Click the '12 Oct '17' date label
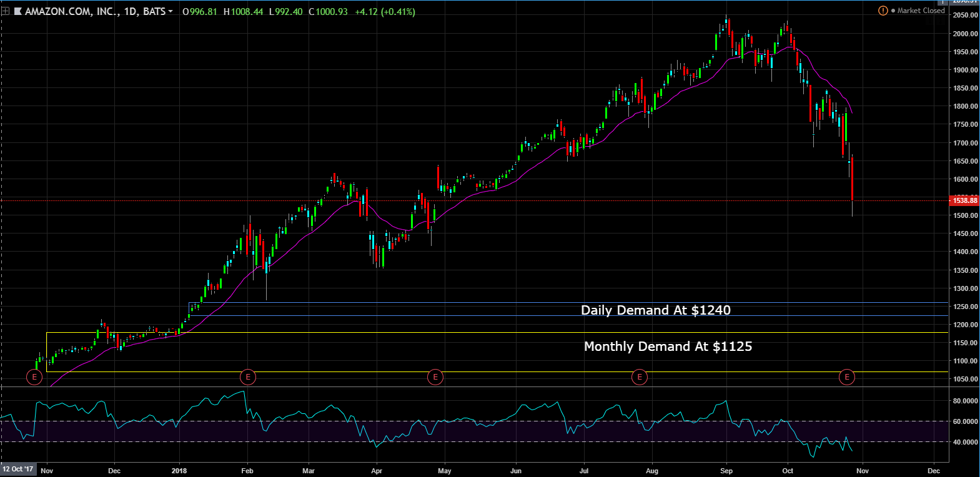This screenshot has height=477, width=980. [x=18, y=469]
